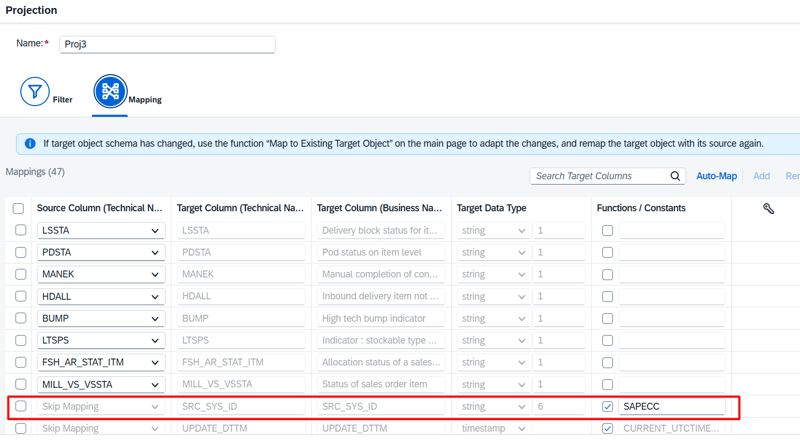800x446 pixels.
Task: Check the row selector for LTSPS
Action: click(x=20, y=340)
